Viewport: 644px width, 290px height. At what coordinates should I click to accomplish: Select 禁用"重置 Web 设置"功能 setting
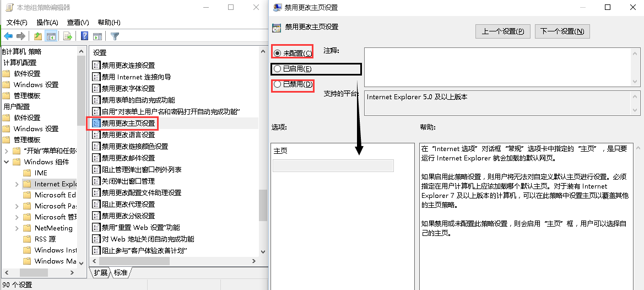tap(141, 227)
